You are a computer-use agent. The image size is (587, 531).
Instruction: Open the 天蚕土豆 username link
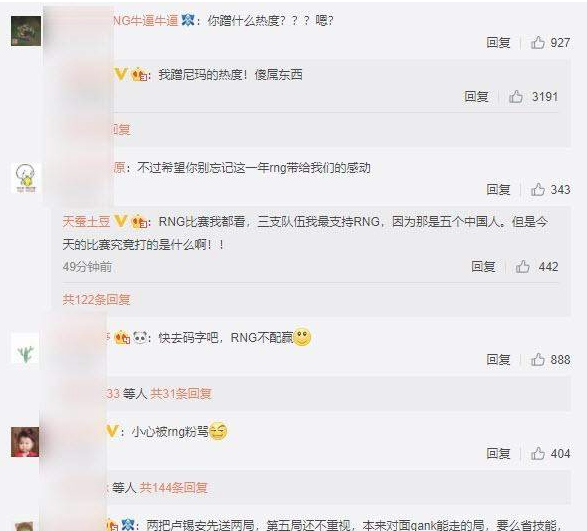pyautogui.click(x=86, y=222)
